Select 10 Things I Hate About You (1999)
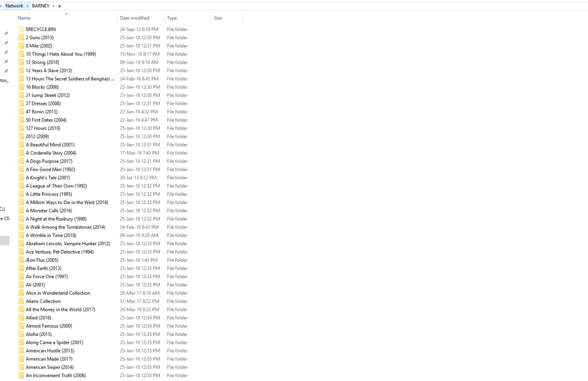Image resolution: width=588 pixels, height=381 pixels. 61,54
